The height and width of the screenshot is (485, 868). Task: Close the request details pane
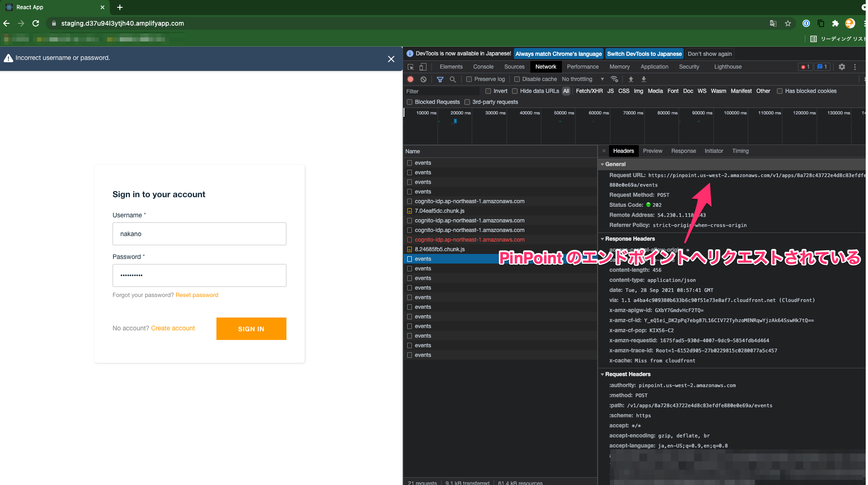coord(604,151)
